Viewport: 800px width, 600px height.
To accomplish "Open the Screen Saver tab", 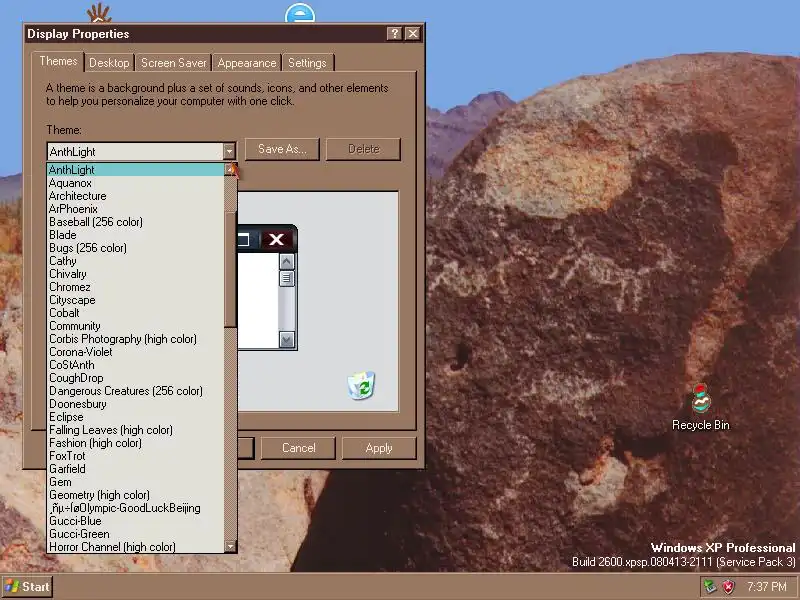I will pos(173,63).
